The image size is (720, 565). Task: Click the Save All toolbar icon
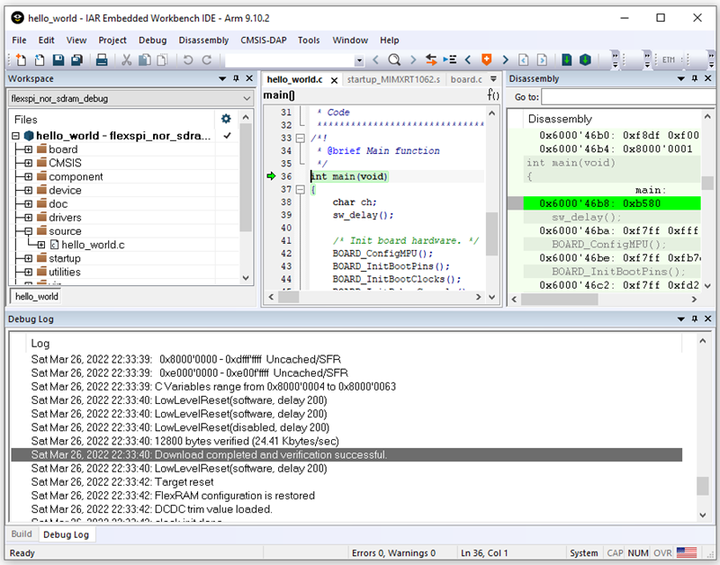[76, 60]
